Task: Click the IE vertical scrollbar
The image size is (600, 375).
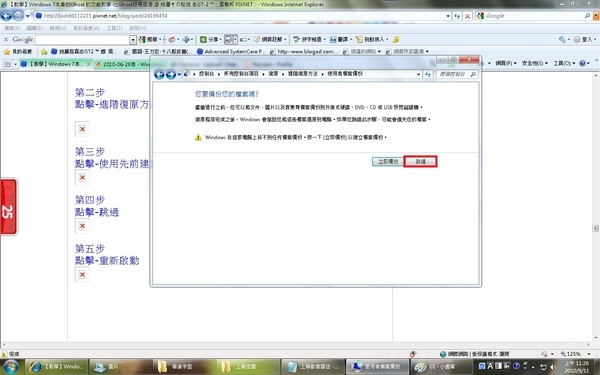Action: coord(595,207)
